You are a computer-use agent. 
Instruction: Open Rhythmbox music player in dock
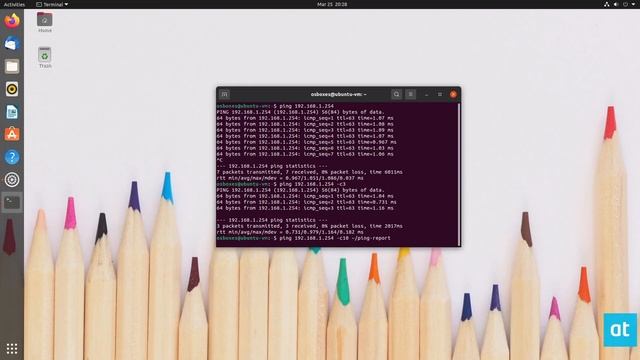pyautogui.click(x=12, y=89)
